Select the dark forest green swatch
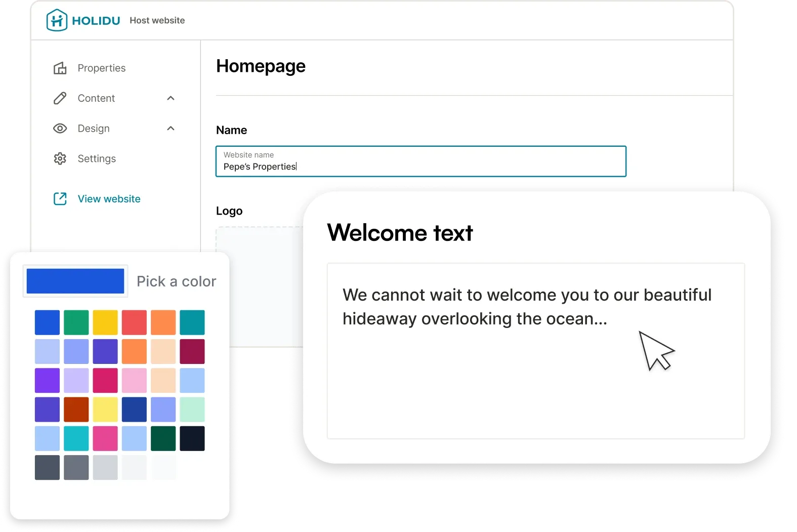 click(x=163, y=438)
